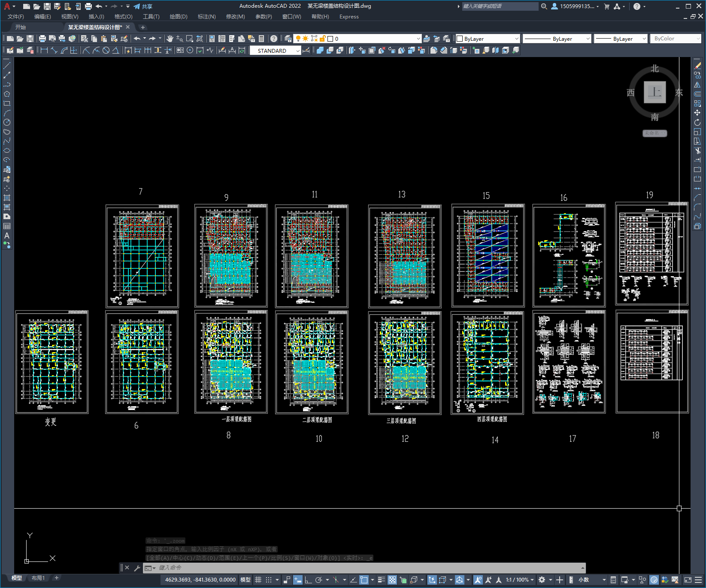
Task: Select the Hatch tool in draw toolbar
Action: 7,198
